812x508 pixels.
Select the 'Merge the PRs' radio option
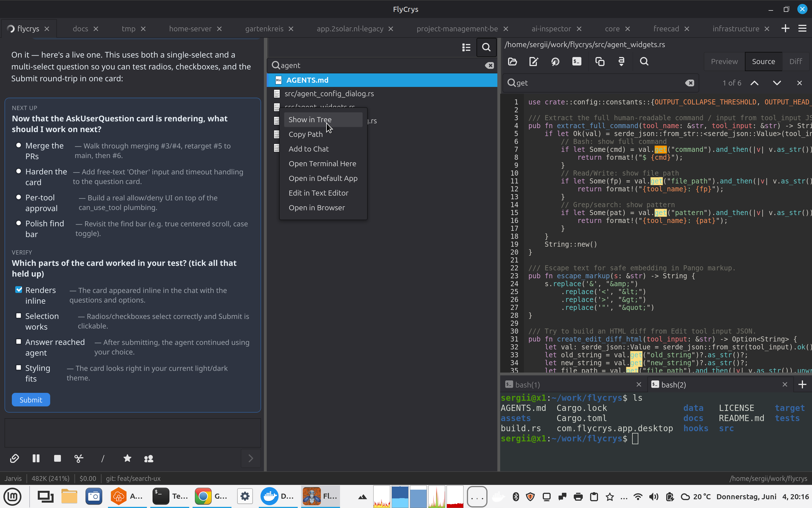coord(19,145)
